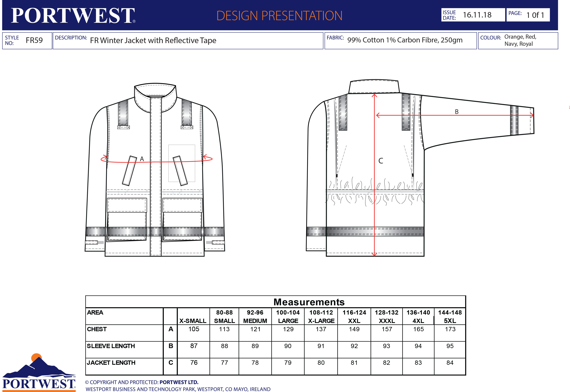Click the 92-96 MEDIUM size header
The width and height of the screenshot is (570, 392).
coord(255,317)
